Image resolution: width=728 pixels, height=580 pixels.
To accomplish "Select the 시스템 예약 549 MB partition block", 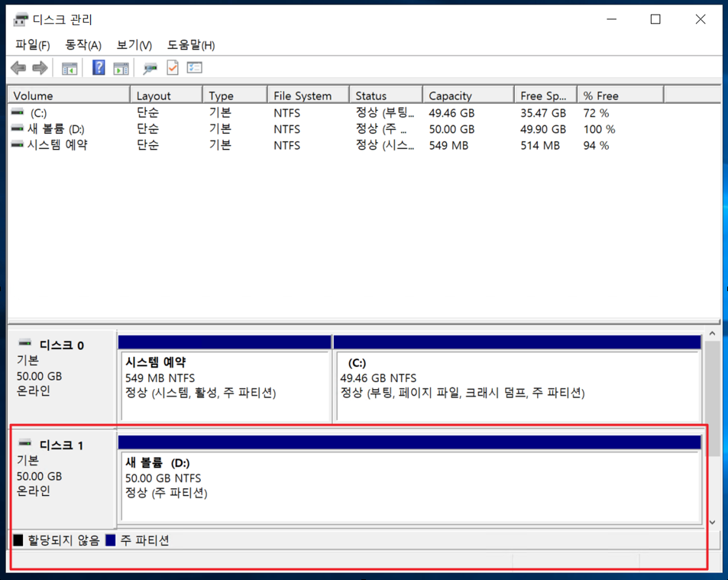I will click(225, 379).
